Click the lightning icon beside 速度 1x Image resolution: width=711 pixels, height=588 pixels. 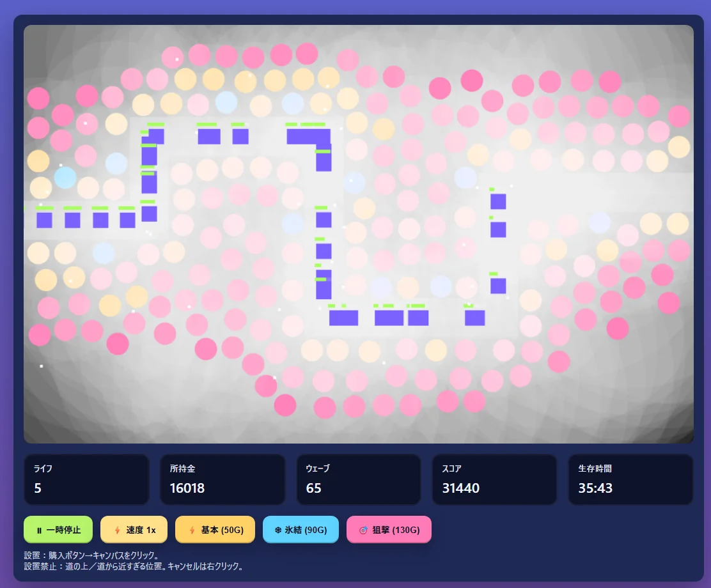(x=116, y=530)
